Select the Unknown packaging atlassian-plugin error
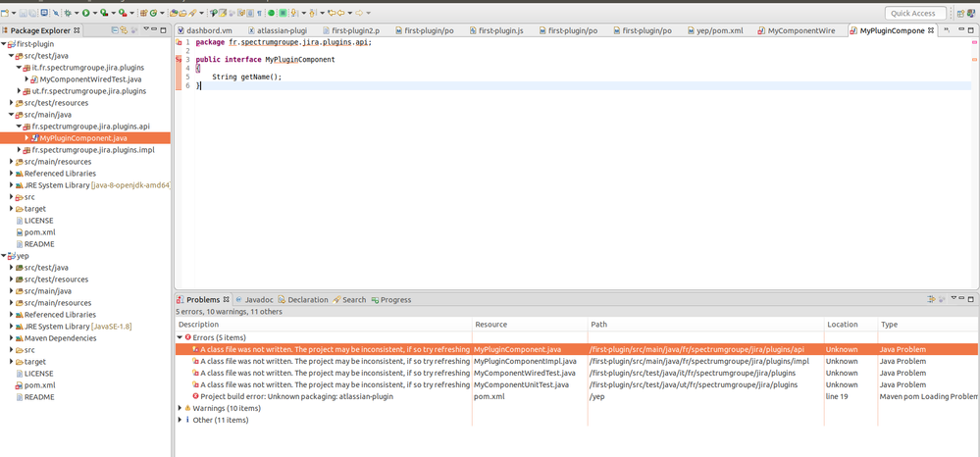The width and height of the screenshot is (980, 457). (x=576, y=396)
